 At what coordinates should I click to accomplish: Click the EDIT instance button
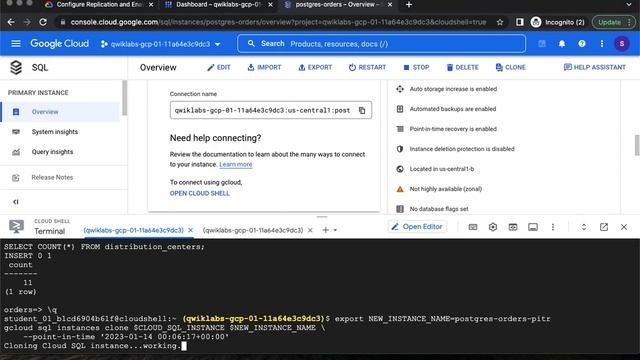coord(219,67)
